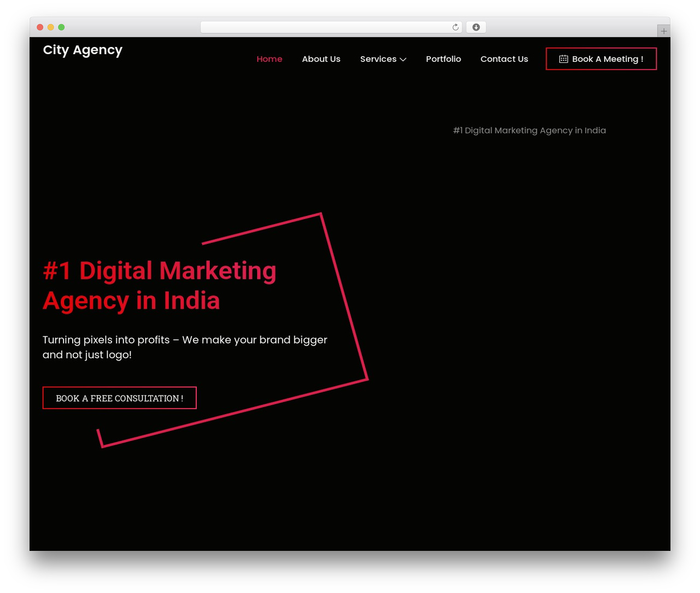Viewport: 700px width, 593px height.
Task: Click the green maximize window button
Action: pos(61,27)
